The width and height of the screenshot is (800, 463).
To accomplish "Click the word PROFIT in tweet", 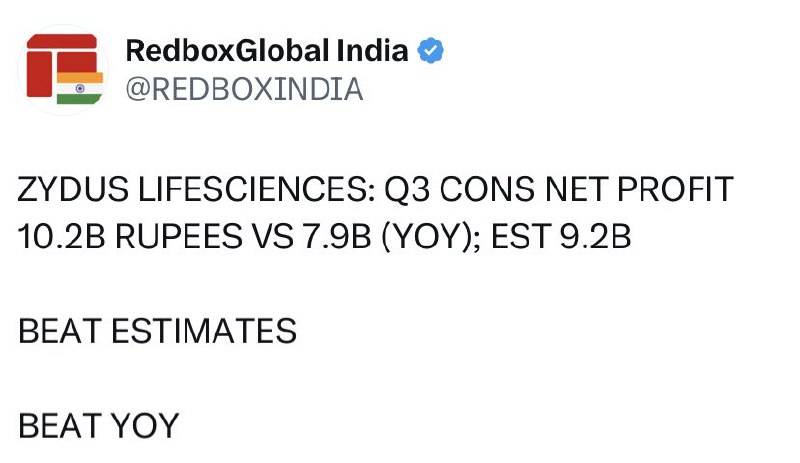I will (x=676, y=189).
